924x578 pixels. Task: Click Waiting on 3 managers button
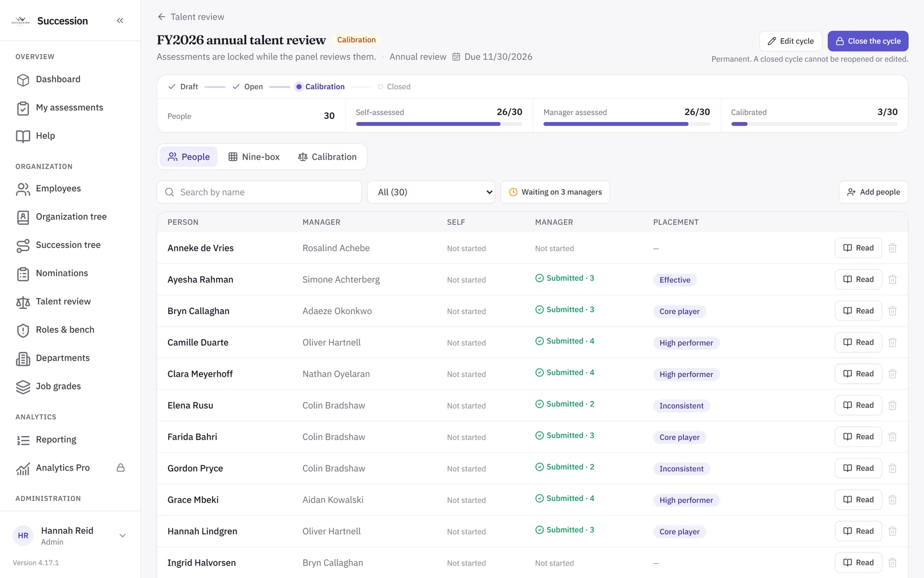(x=555, y=192)
